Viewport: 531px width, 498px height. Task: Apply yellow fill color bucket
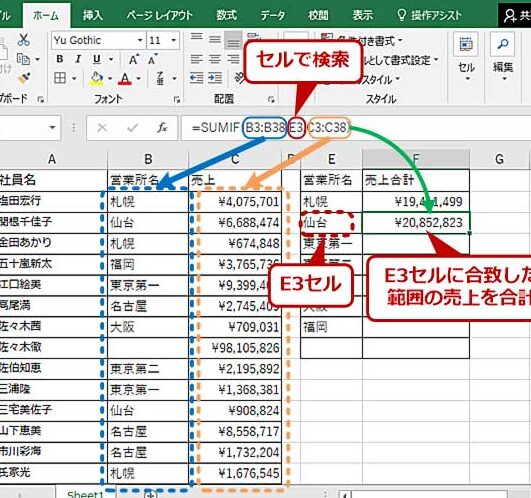pyautogui.click(x=96, y=79)
